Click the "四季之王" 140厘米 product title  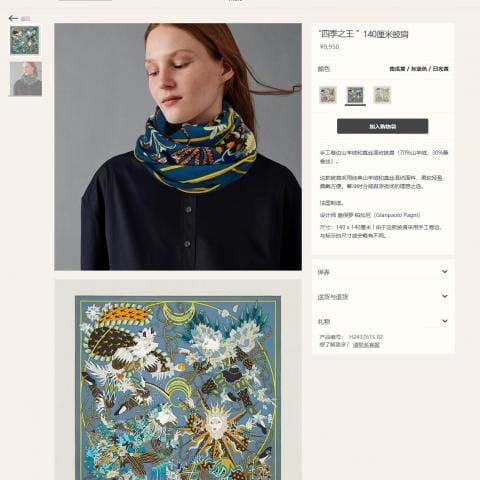(363, 34)
